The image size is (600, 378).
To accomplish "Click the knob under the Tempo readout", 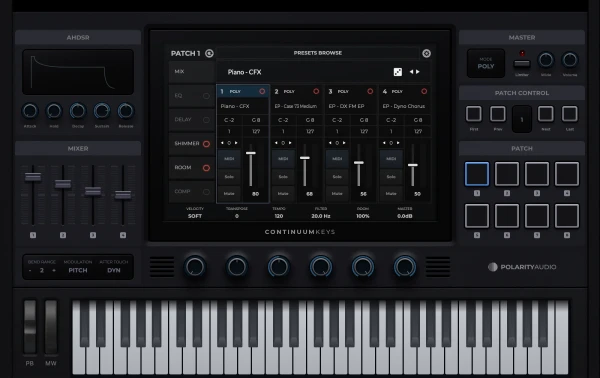I will [279, 267].
